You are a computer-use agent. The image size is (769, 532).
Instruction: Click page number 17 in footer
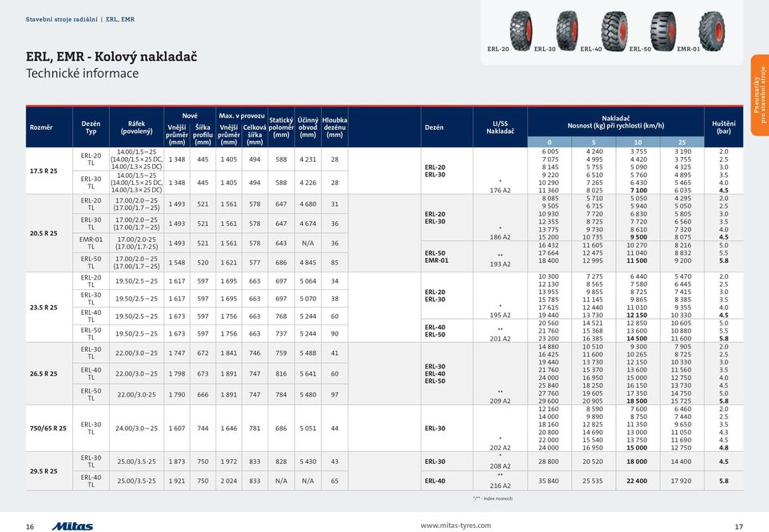coord(739,526)
